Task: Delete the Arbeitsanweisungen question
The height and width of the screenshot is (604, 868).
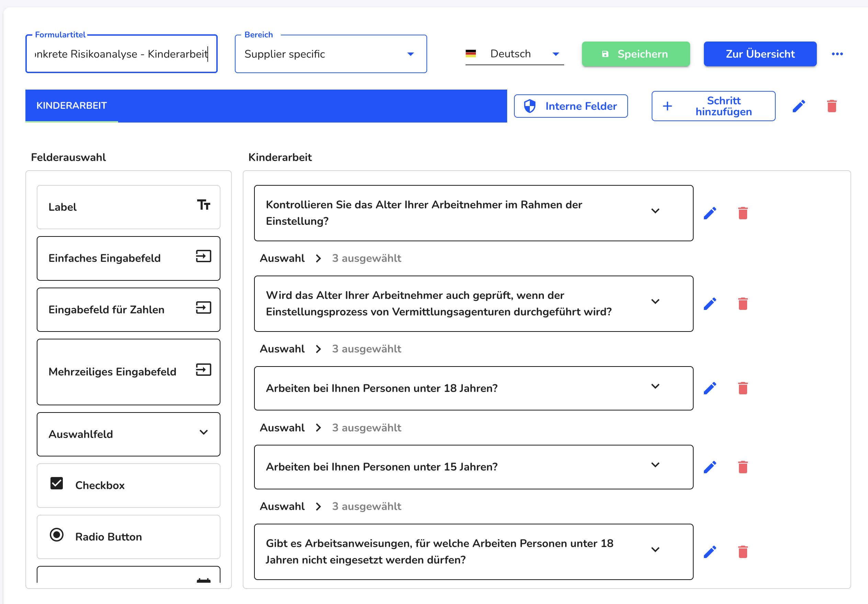Action: pyautogui.click(x=742, y=552)
